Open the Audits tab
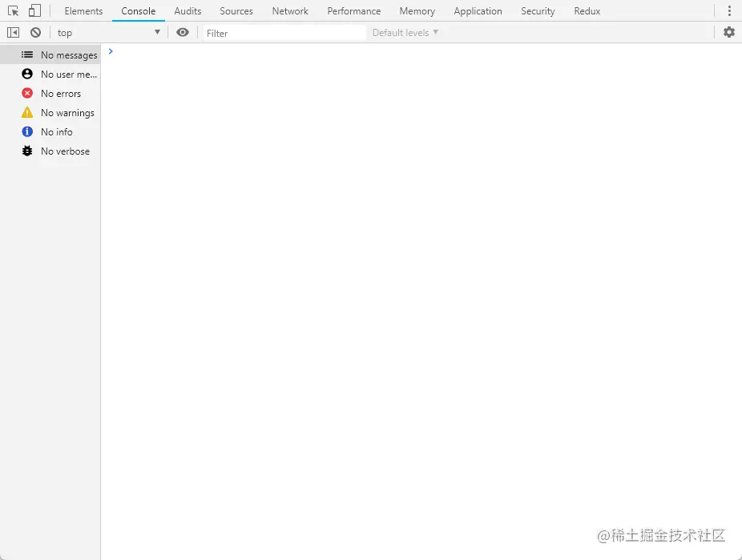This screenshot has height=560, width=742. tap(188, 11)
